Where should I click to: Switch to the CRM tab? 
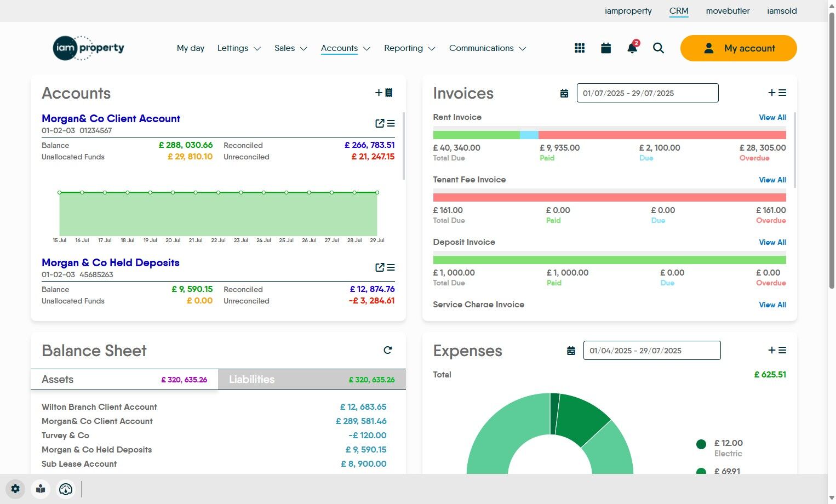679,11
